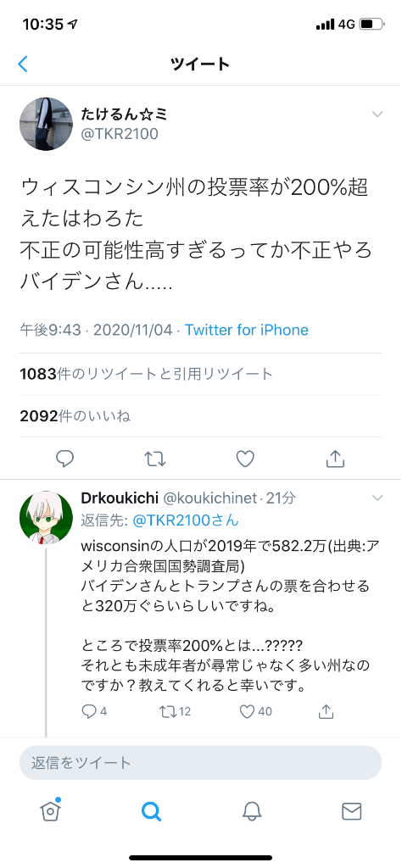
Task: Retweet Drkoukichi's reply showing 12 retweets
Action: coord(175,711)
